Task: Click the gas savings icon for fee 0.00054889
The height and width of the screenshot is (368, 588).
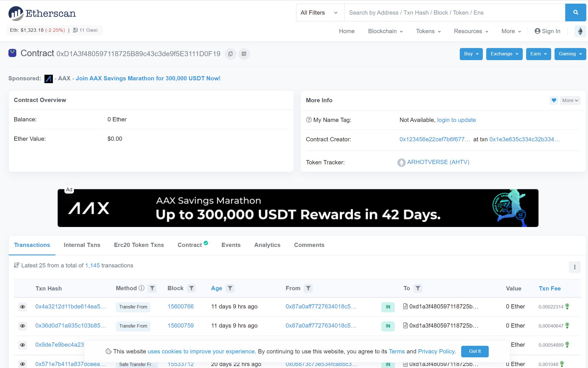Action: [x=567, y=344]
